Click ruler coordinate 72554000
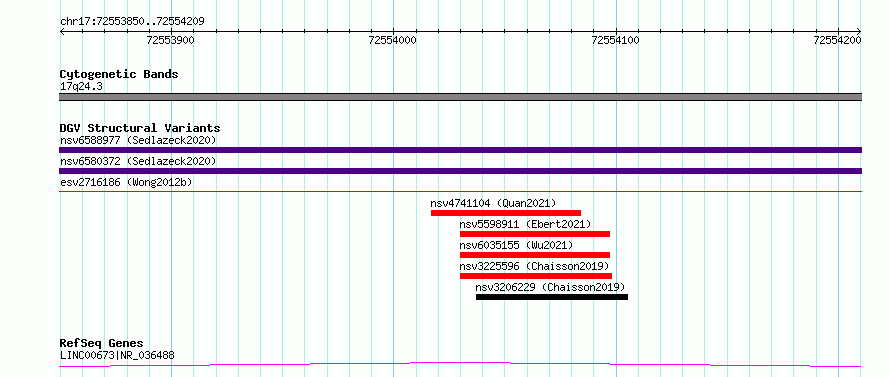Image resolution: width=890 pixels, height=377 pixels. 393,40
